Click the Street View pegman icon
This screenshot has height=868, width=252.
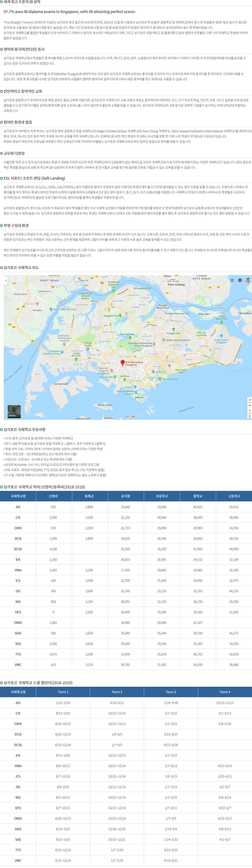click(x=249, y=416)
